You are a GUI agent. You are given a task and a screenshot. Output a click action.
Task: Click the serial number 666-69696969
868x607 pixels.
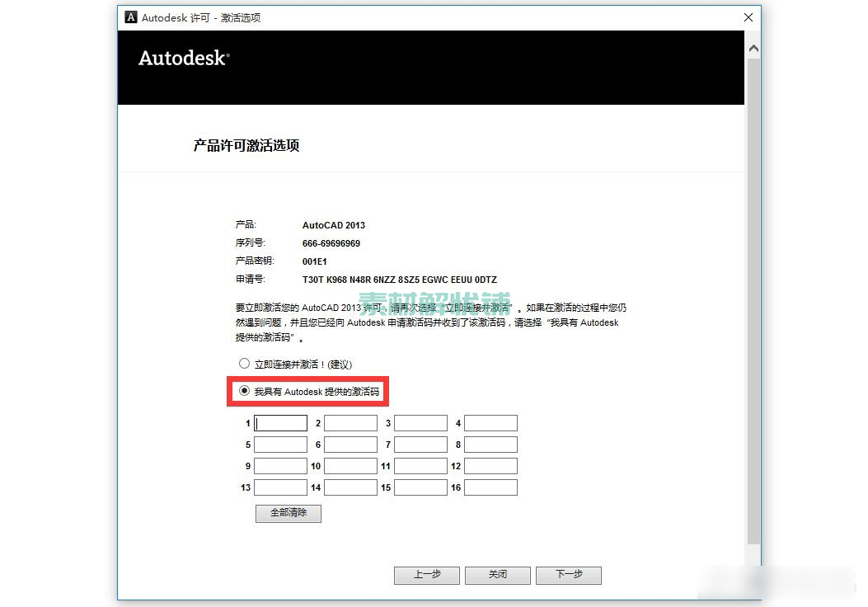331,243
